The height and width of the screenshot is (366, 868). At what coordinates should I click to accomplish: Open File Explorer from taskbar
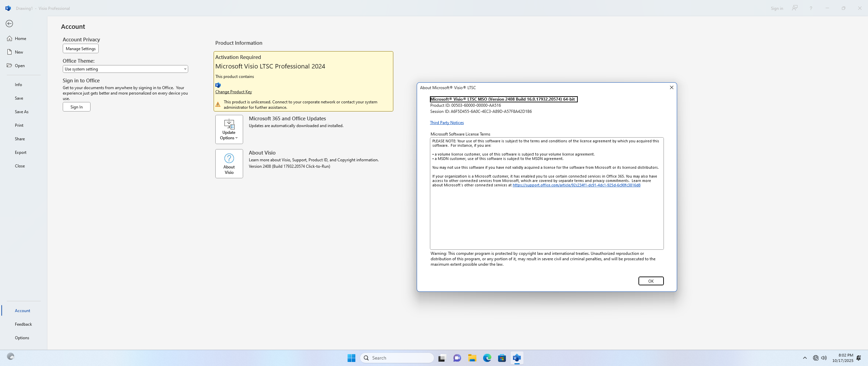[x=472, y=358]
